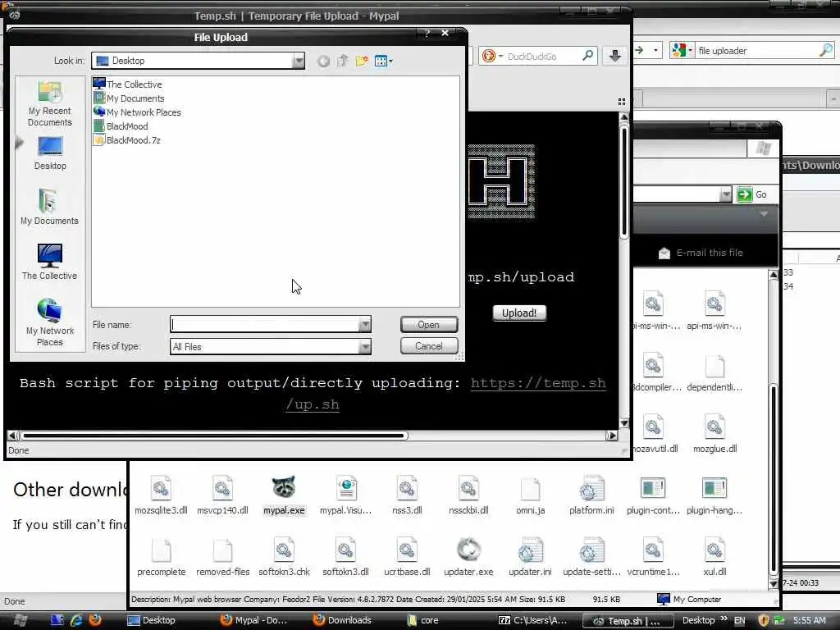Select the BlackMood.7z archive
Viewport: 840px width, 630px height.
pos(127,139)
